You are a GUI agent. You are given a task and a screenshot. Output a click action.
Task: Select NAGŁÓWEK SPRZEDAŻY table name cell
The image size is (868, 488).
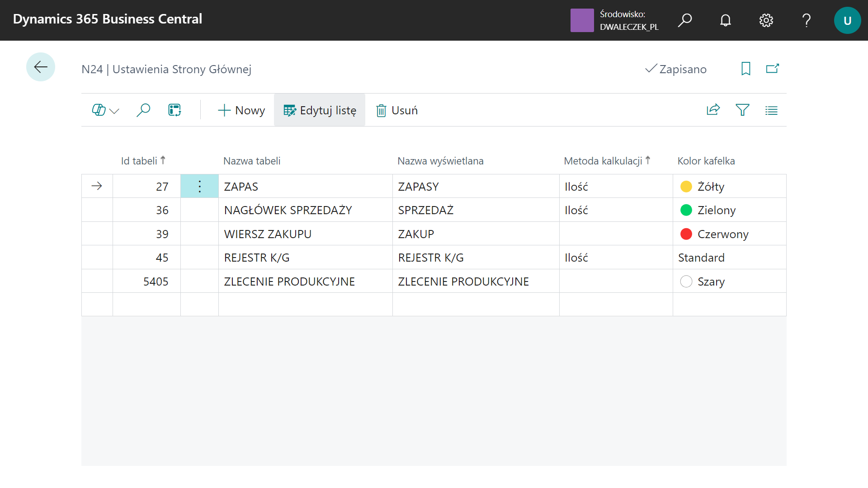click(305, 210)
